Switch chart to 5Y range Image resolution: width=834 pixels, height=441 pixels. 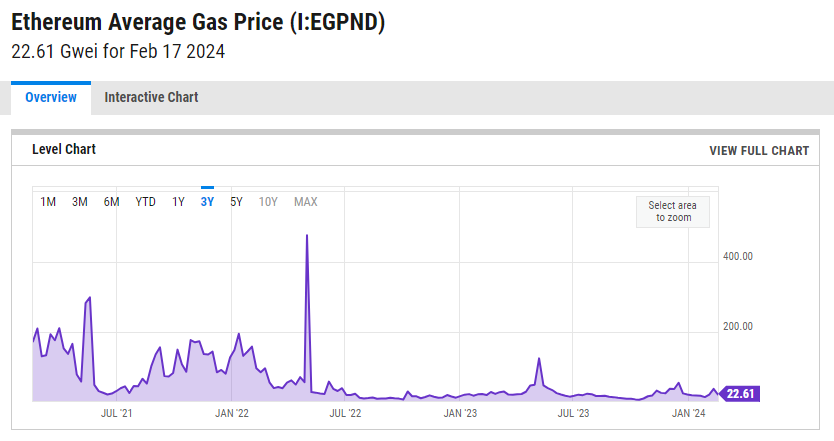236,202
